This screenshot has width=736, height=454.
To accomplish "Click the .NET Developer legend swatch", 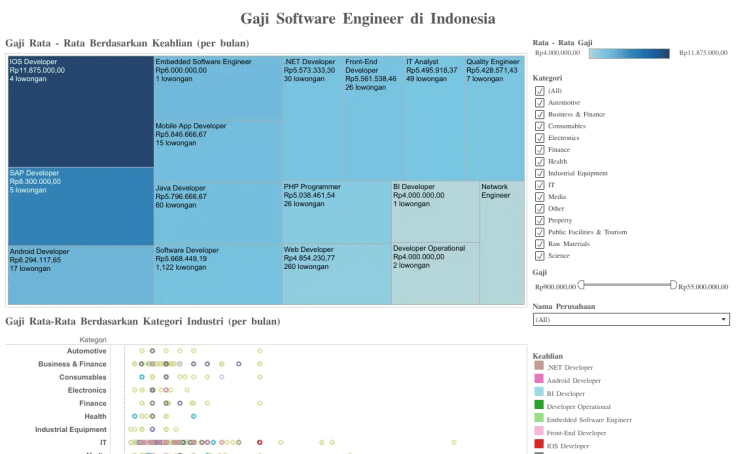I will [539, 365].
